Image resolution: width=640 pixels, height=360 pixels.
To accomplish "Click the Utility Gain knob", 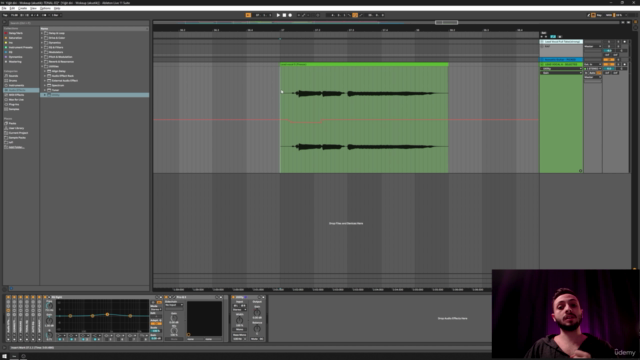I will tap(257, 312).
